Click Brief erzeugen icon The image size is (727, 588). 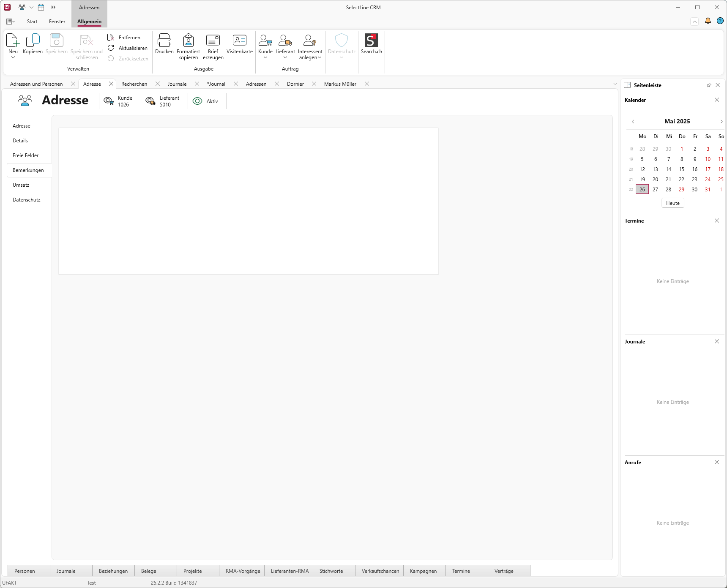pos(213,41)
